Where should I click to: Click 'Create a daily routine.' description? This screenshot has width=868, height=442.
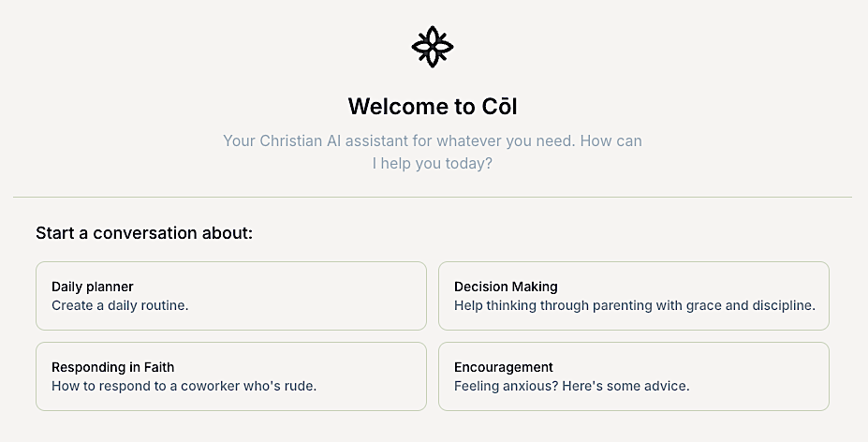120,305
